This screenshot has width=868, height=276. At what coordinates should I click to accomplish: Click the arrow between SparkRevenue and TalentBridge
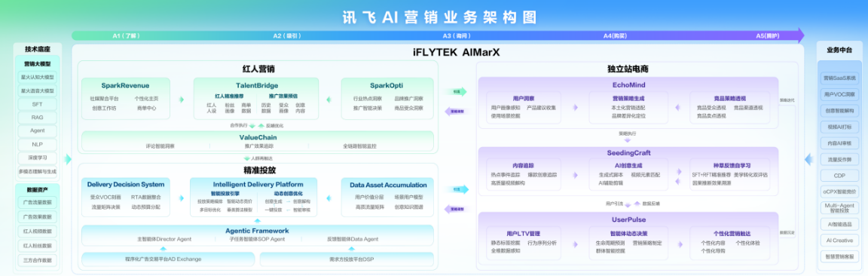[x=181, y=100]
